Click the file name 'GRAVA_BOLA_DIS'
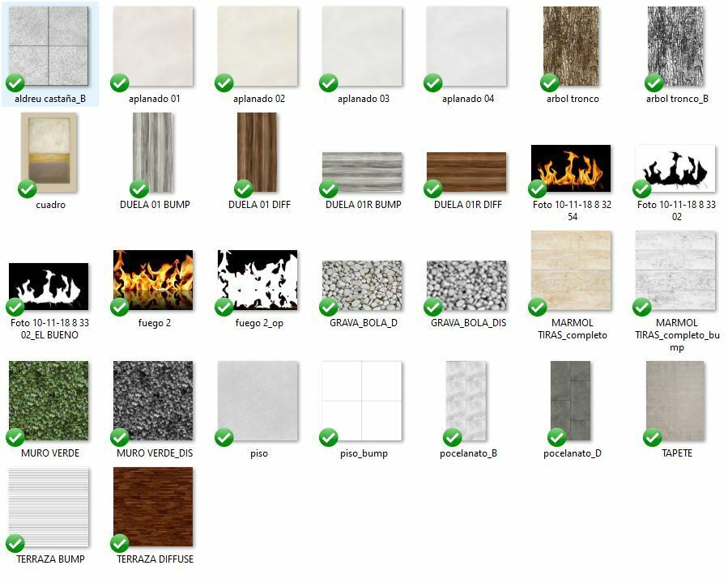The height and width of the screenshot is (578, 728). tap(468, 323)
